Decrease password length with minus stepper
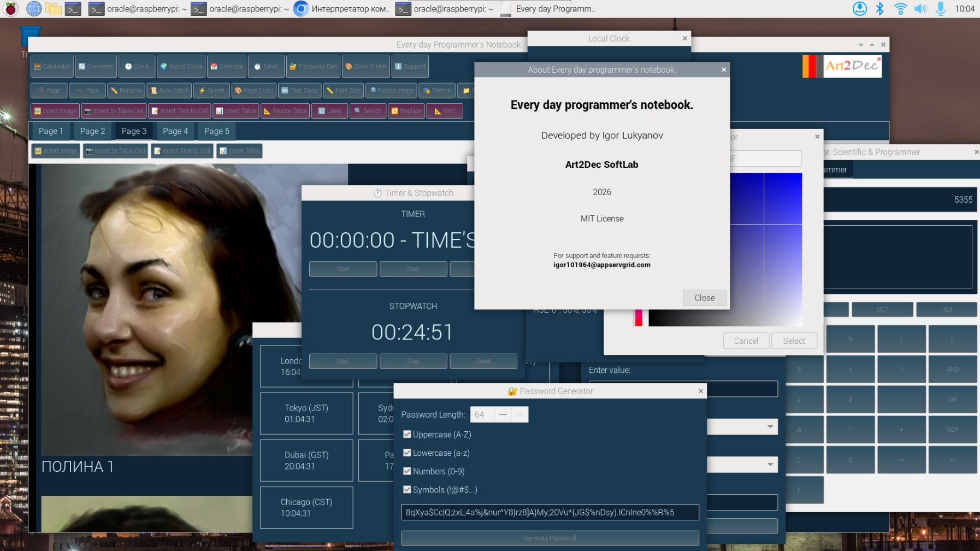The image size is (980, 551). (x=503, y=415)
